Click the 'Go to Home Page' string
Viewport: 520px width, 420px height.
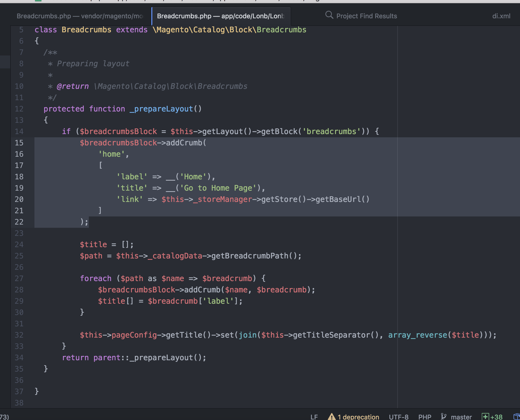pos(218,188)
